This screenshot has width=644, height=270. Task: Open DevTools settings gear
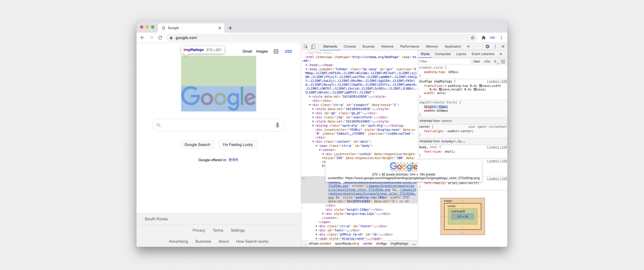point(487,47)
